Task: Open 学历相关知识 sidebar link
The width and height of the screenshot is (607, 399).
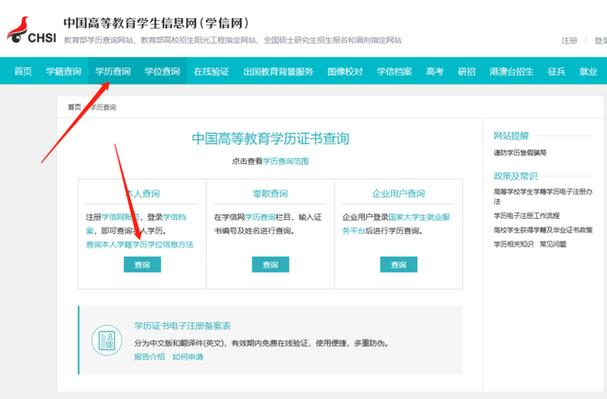Action: (x=513, y=244)
